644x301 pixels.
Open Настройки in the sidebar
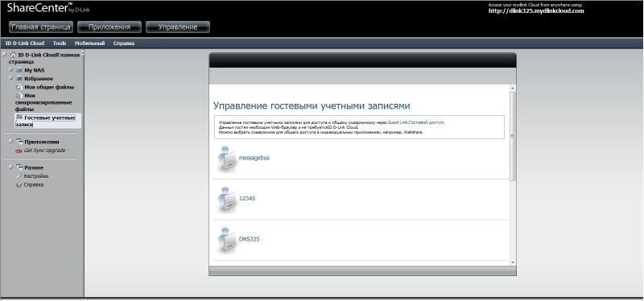click(36, 176)
